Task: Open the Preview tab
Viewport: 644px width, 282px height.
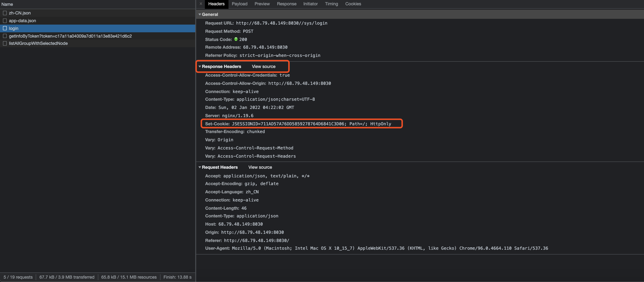Action: pyautogui.click(x=262, y=4)
